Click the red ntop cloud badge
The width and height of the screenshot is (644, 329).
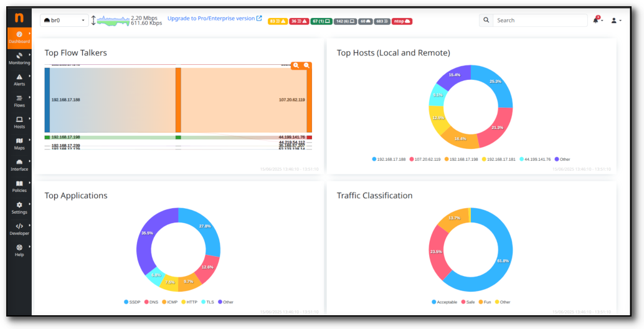coord(402,21)
